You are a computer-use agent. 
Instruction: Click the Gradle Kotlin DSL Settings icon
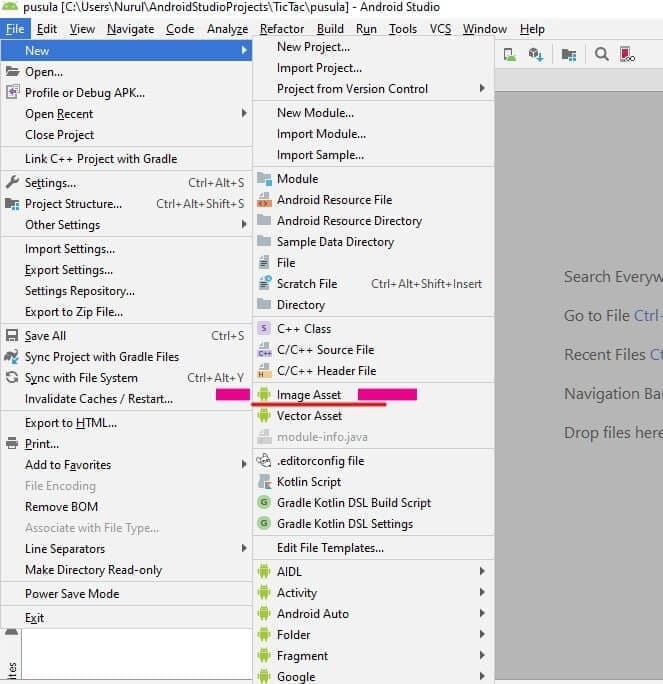(264, 523)
